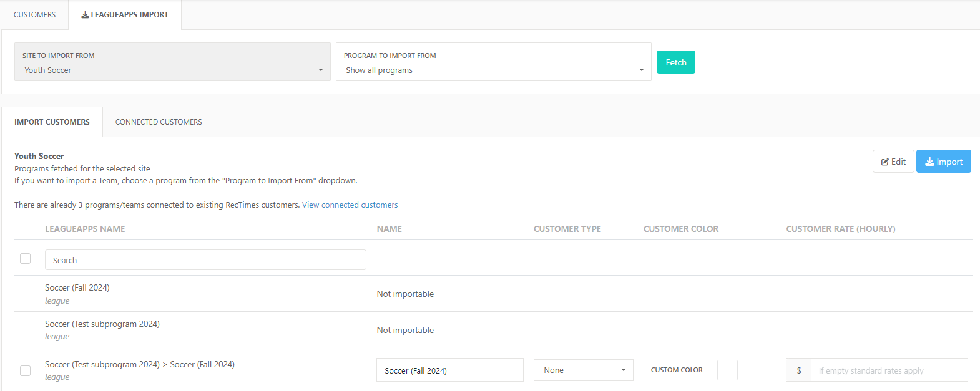
Task: Click the custom color swatch box
Action: click(727, 370)
